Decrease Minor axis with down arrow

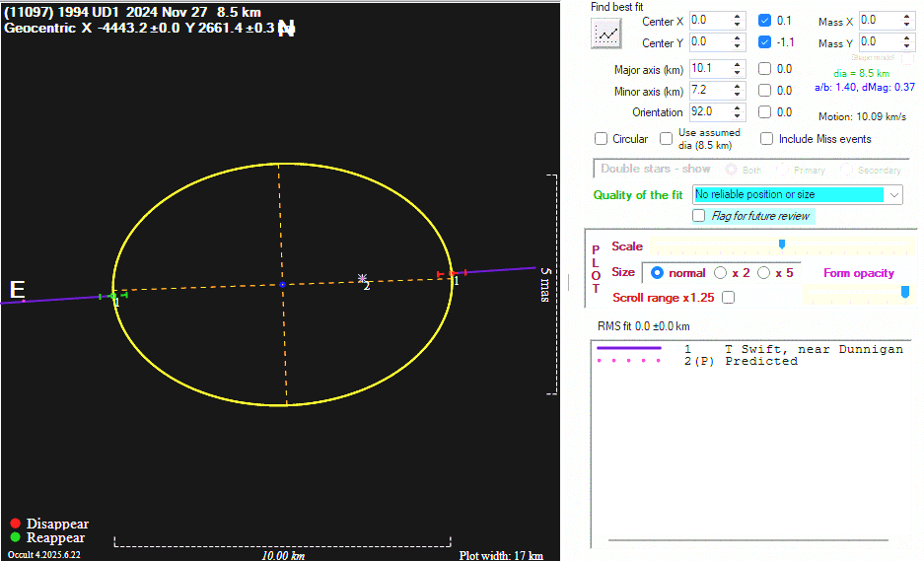[x=738, y=95]
